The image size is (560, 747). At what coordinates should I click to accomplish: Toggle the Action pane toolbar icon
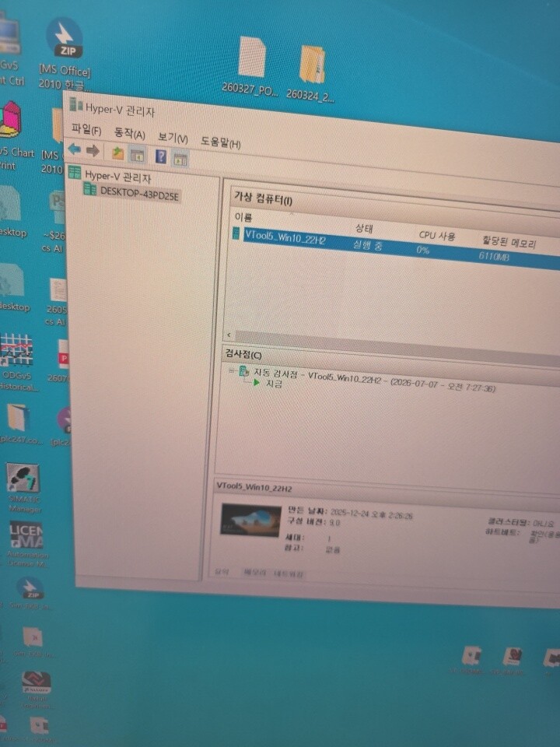coord(180,159)
